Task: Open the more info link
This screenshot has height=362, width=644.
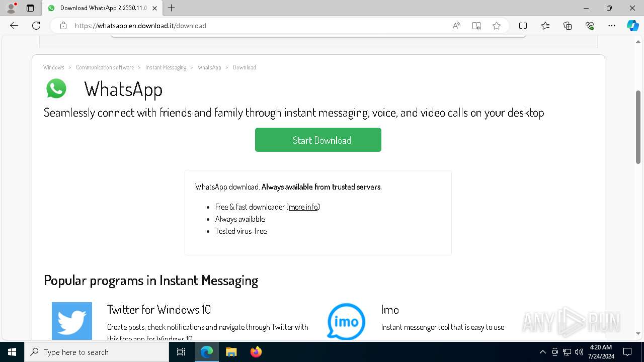Action: (x=303, y=207)
